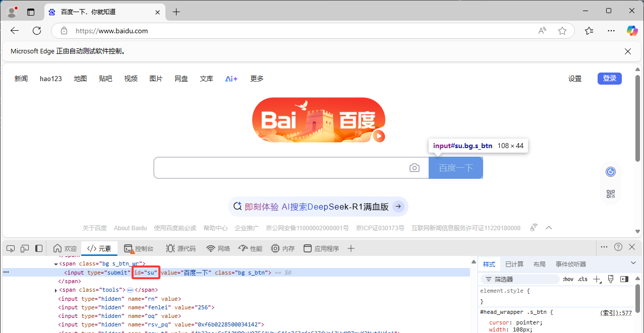Viewport: 644px width, 333px height.
Task: Play the Baidu logo animation button
Action: pyautogui.click(x=379, y=136)
